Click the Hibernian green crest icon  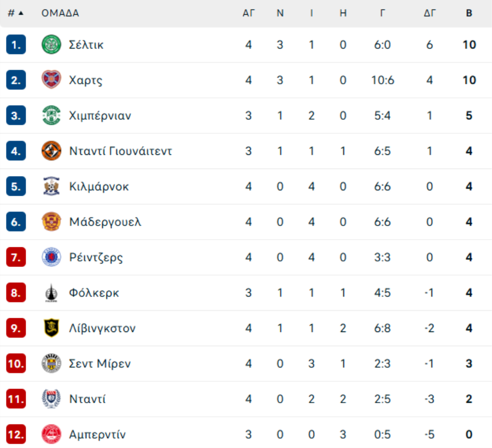(x=51, y=115)
